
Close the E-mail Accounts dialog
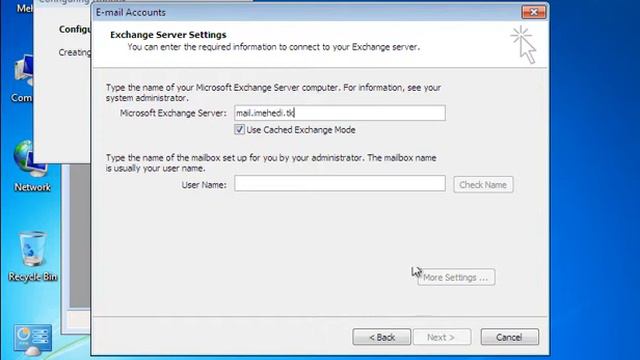tap(533, 12)
